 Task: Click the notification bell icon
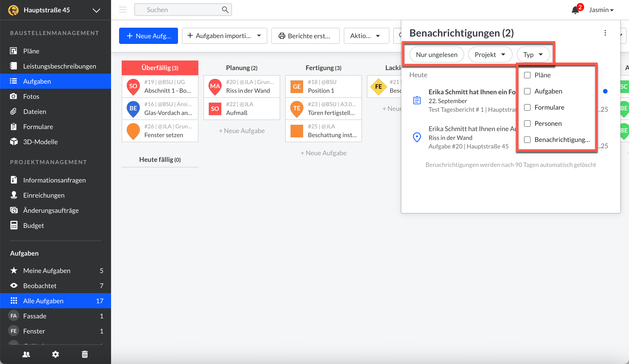pos(575,10)
